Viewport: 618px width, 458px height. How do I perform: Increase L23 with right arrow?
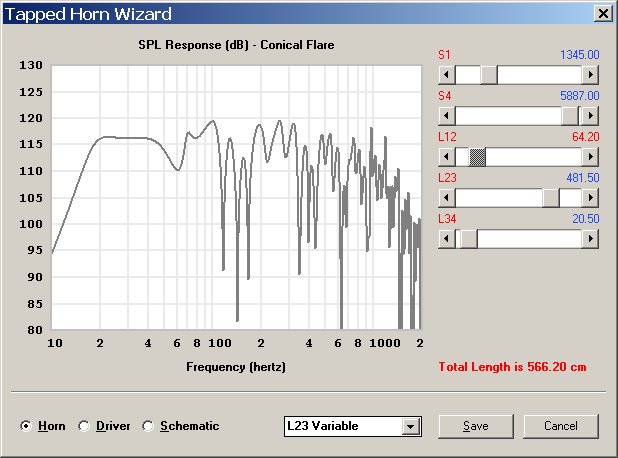(590, 198)
